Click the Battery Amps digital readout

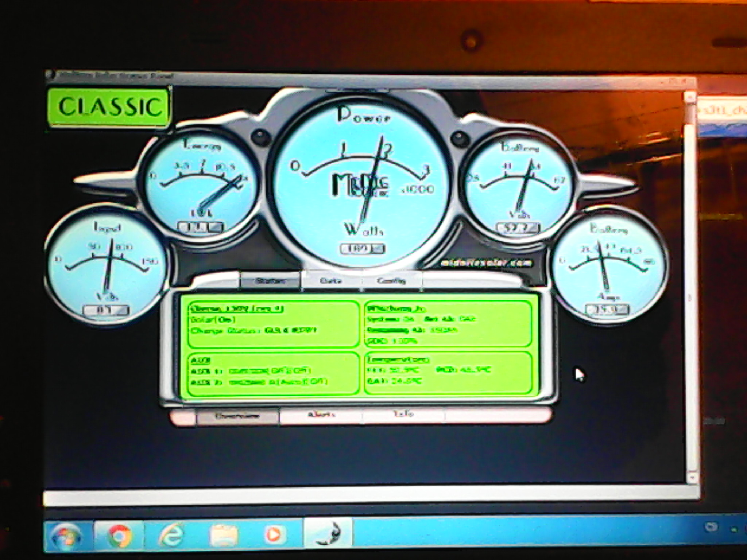tap(607, 310)
